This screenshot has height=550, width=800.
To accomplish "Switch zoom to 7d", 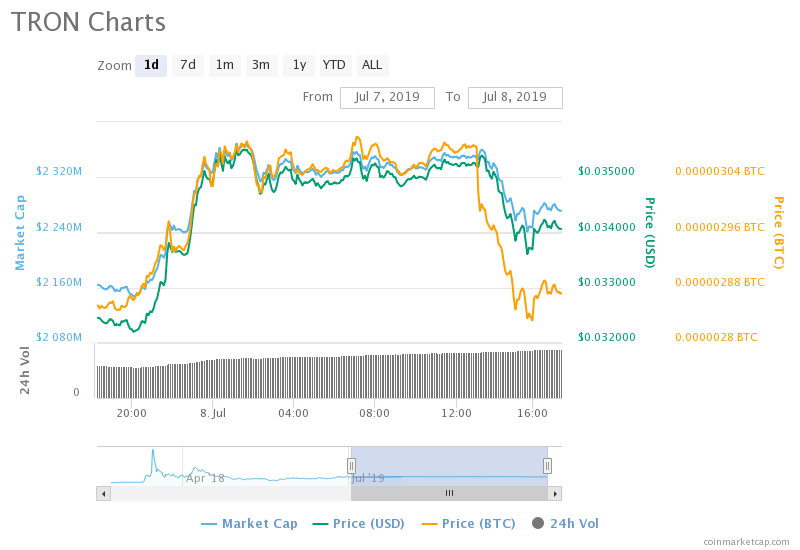I will point(187,65).
